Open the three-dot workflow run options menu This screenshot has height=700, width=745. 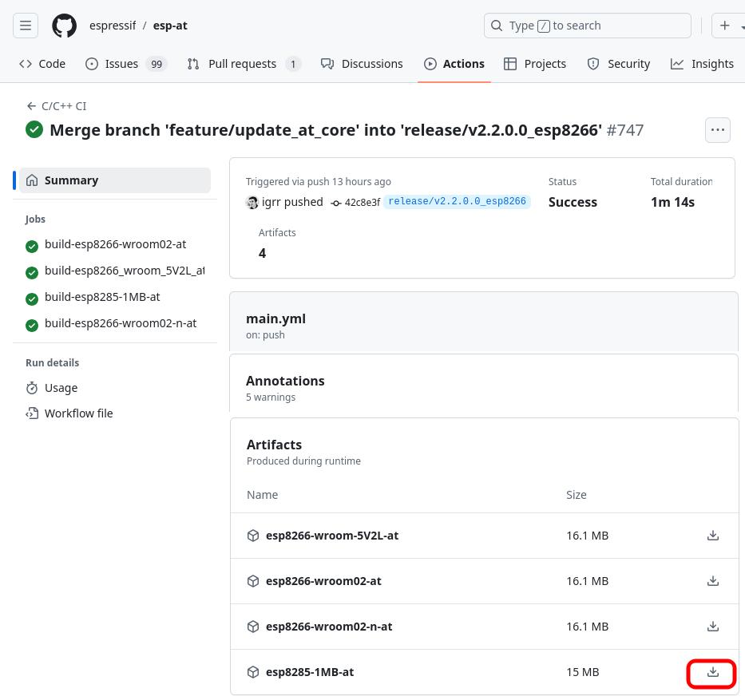717,130
